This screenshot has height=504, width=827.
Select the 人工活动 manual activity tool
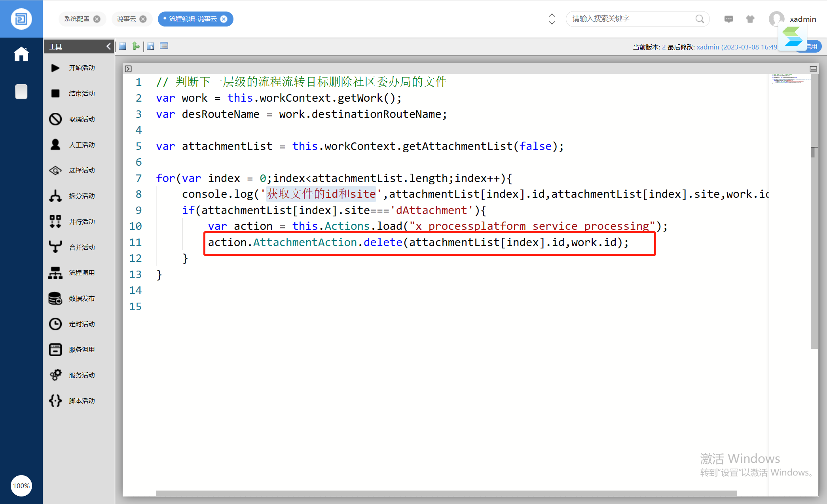point(73,145)
